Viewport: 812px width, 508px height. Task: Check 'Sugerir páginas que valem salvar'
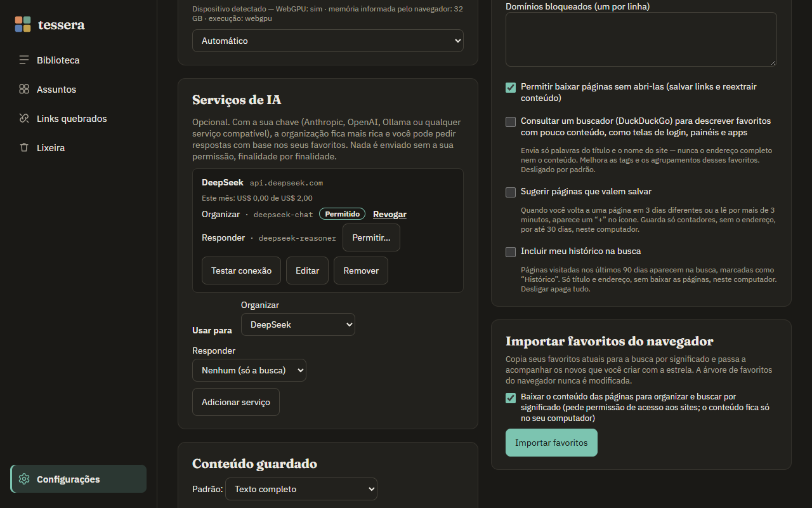point(511,192)
